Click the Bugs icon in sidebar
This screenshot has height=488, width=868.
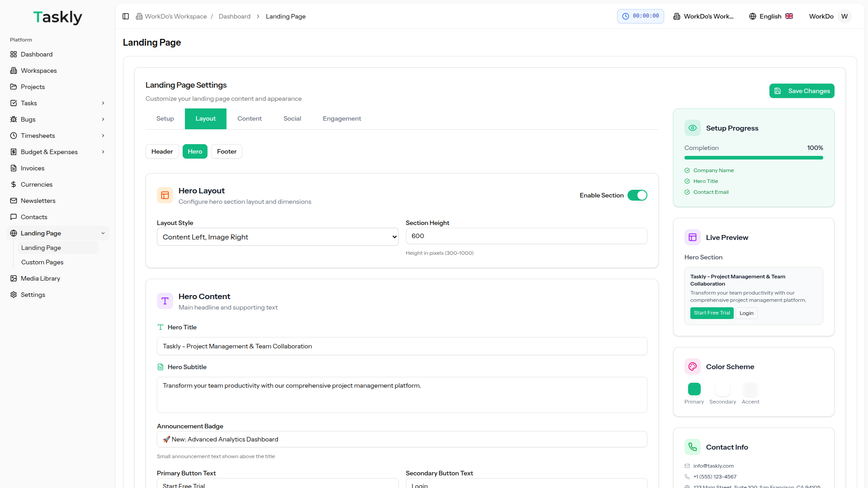pos(14,119)
